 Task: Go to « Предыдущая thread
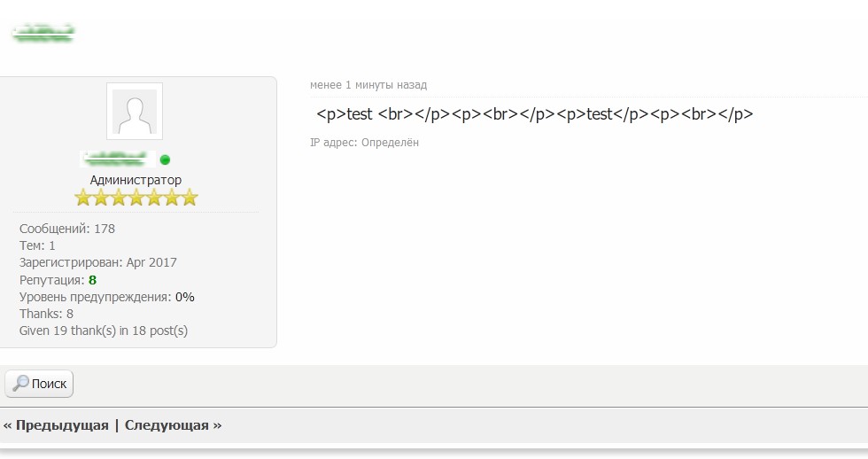(56, 425)
